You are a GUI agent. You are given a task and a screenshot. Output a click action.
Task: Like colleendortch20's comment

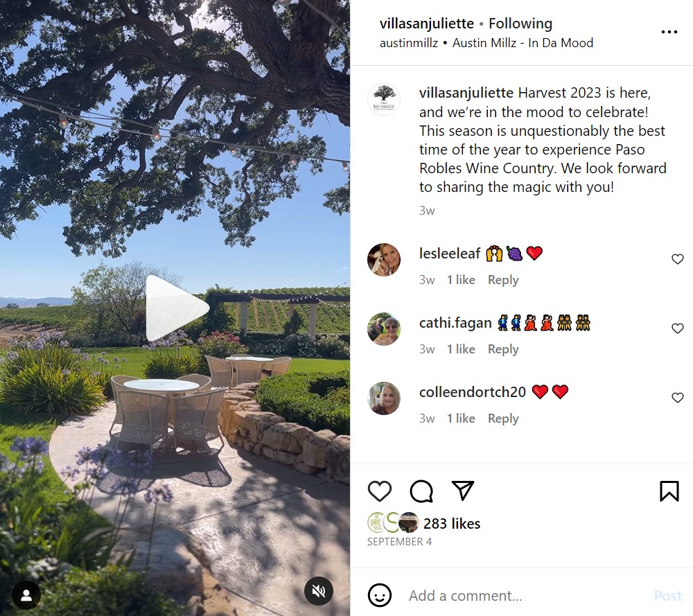[677, 398]
